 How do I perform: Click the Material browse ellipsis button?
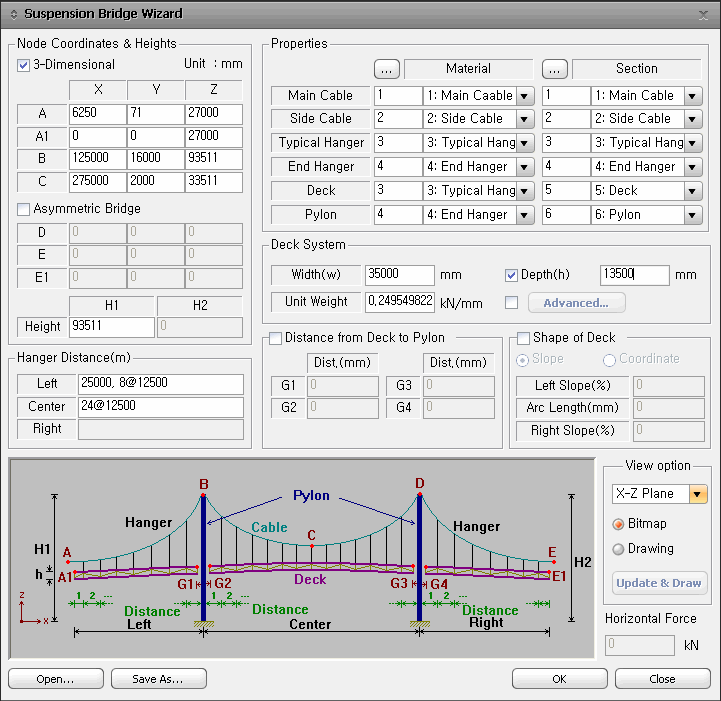[387, 69]
